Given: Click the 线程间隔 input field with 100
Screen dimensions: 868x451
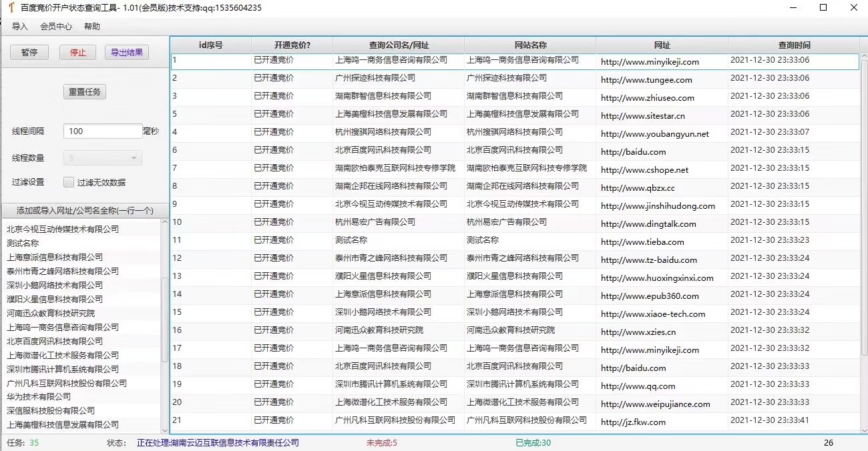Looking at the screenshot, I should pos(103,131).
